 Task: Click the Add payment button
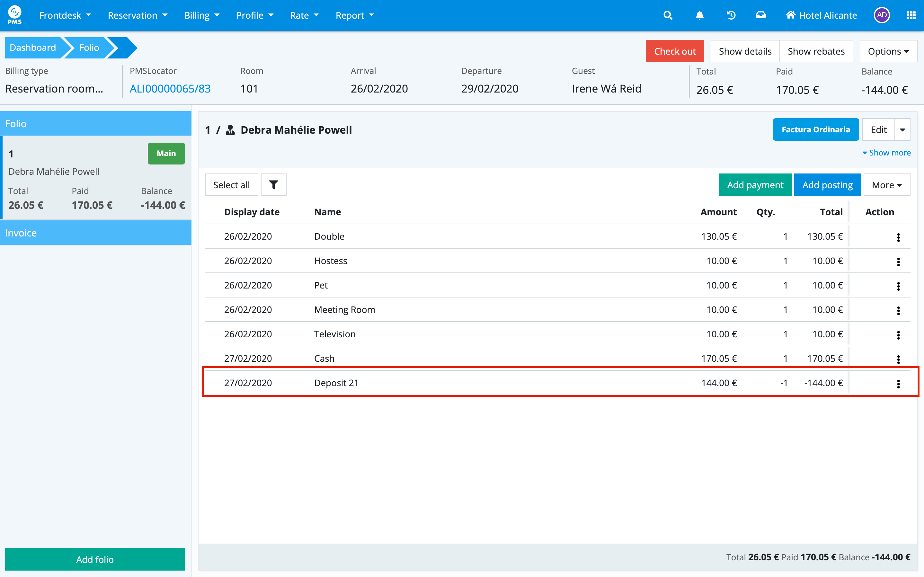(755, 185)
